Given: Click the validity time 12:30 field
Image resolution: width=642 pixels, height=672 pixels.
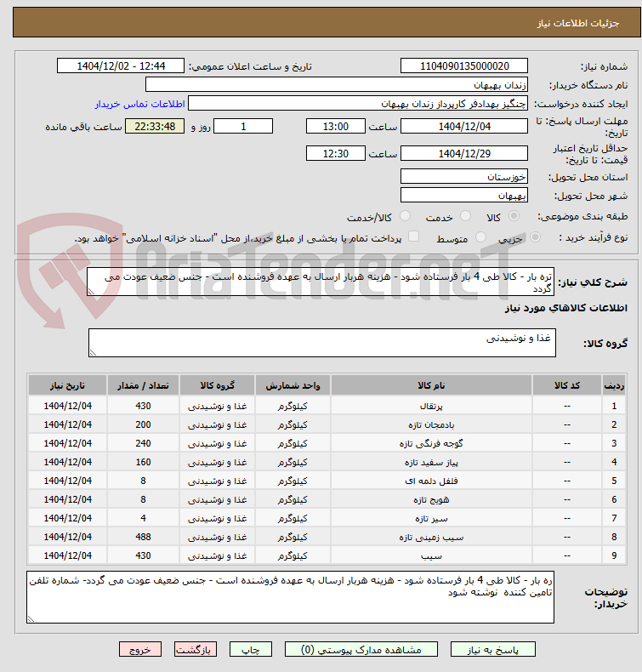Looking at the screenshot, I should pyautogui.click(x=335, y=153).
